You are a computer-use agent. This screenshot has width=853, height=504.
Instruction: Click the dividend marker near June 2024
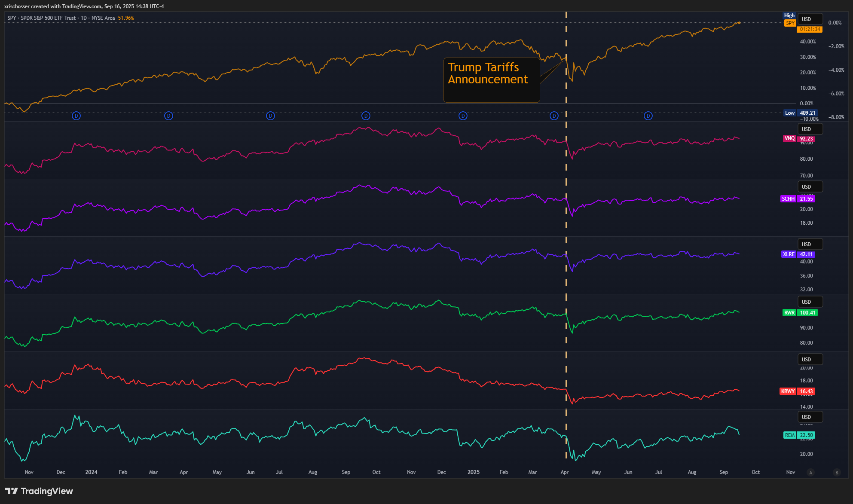(x=270, y=116)
